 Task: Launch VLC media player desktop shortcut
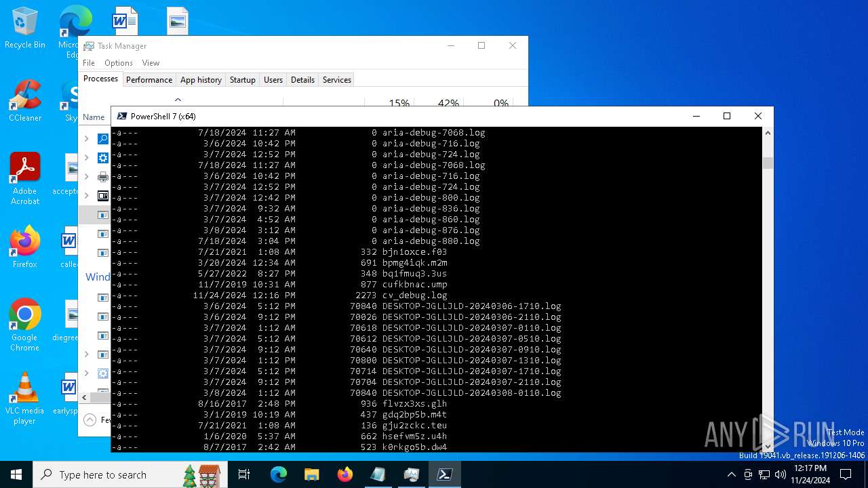(25, 398)
